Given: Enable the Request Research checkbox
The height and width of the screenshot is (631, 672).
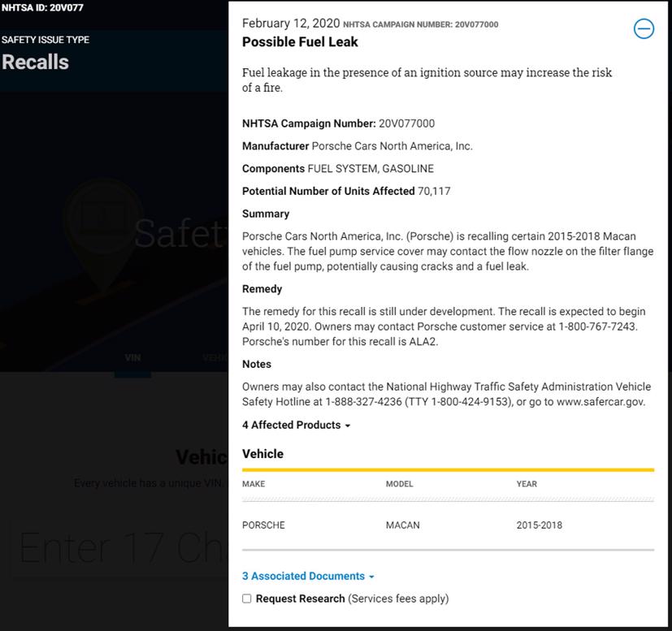Looking at the screenshot, I should [x=247, y=599].
